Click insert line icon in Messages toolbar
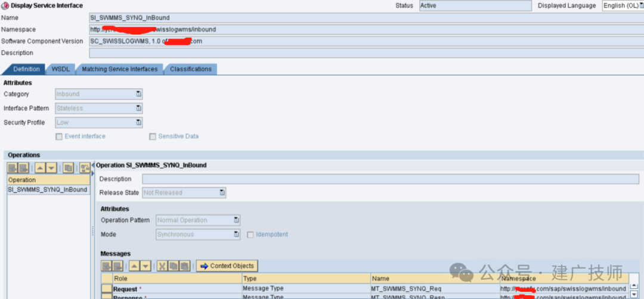Screen dimensions: 644x299 point(106,266)
